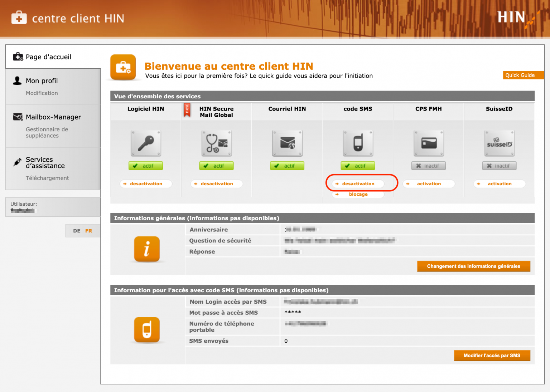Click Modifier l'accès par SMS button
The image size is (550, 392).
point(492,356)
